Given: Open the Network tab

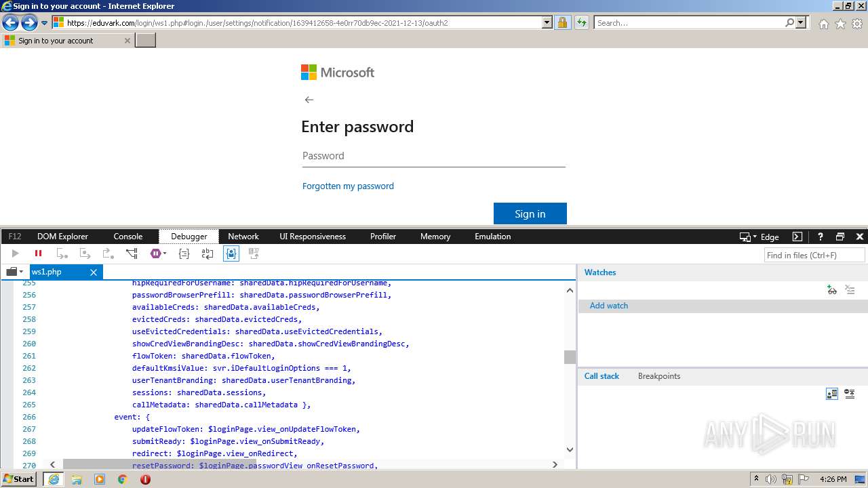Looking at the screenshot, I should coord(243,237).
